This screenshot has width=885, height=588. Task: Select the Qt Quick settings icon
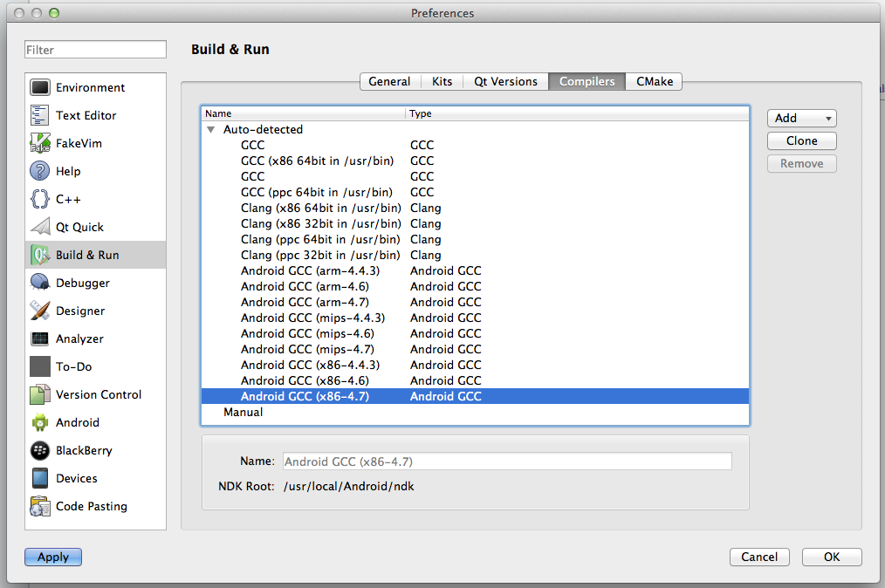click(38, 227)
